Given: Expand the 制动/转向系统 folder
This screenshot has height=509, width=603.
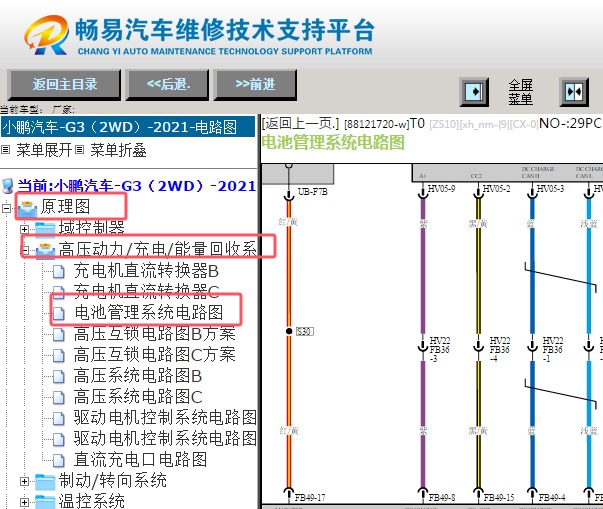Looking at the screenshot, I should click(x=25, y=481).
